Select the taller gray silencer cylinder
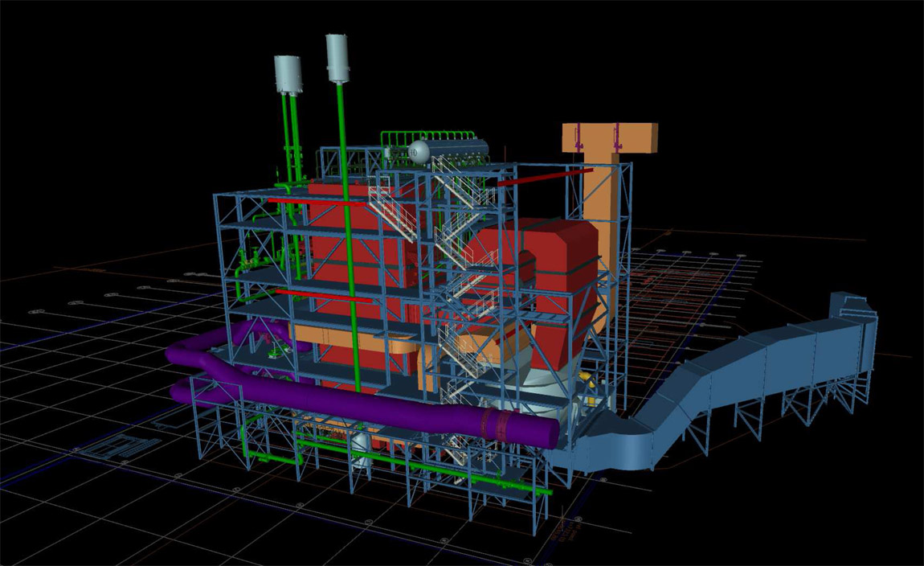 click(x=338, y=58)
